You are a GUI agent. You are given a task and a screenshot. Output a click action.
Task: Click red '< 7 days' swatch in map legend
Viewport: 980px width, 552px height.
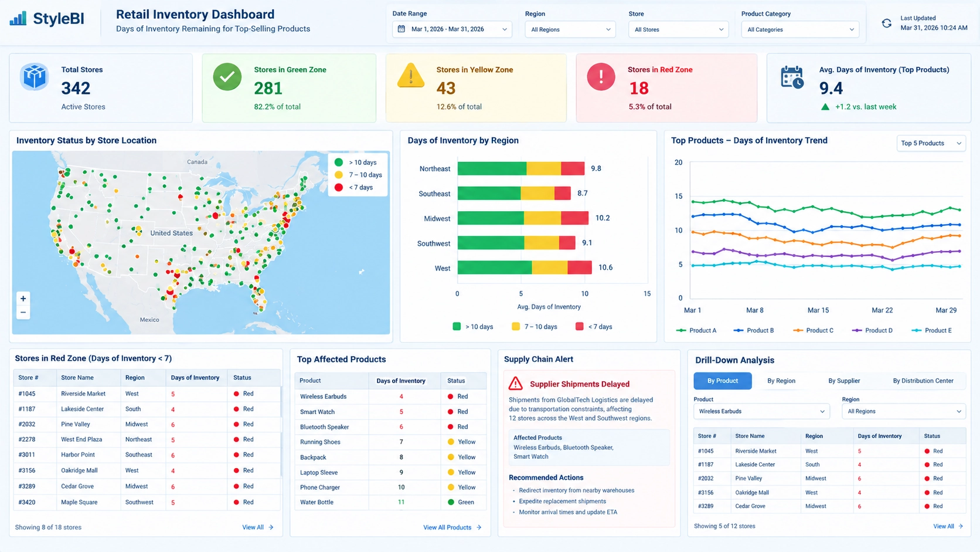click(338, 187)
